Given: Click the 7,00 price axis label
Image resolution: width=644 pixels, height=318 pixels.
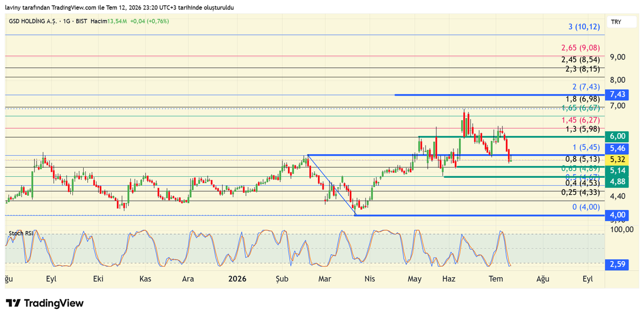Looking at the screenshot, I should (619, 106).
